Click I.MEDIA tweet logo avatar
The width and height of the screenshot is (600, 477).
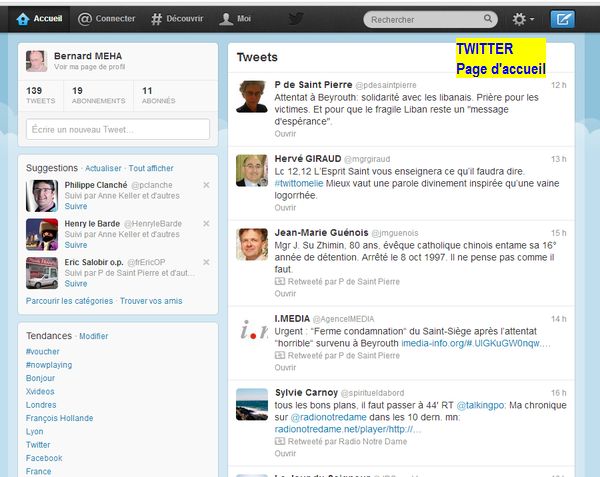pyautogui.click(x=252, y=330)
